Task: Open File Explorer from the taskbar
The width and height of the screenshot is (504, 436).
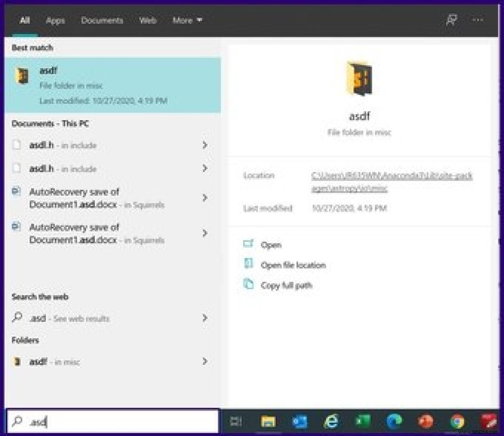Action: [268, 421]
